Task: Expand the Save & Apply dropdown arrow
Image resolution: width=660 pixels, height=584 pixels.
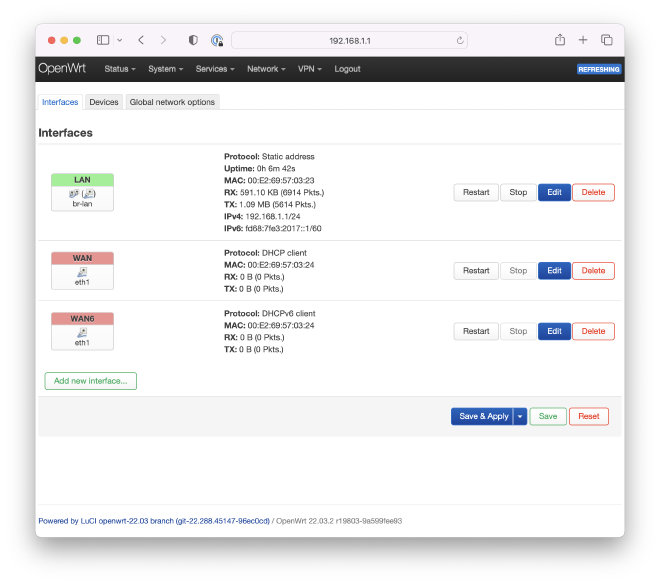Action: pyautogui.click(x=520, y=416)
